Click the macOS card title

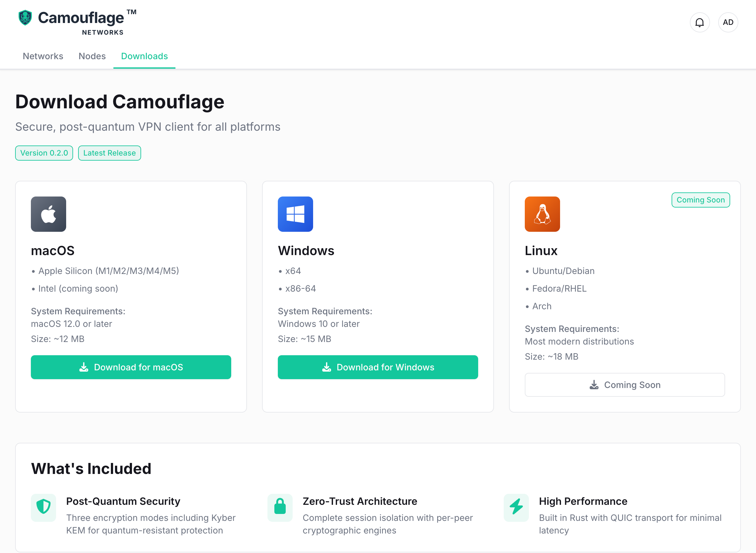[x=53, y=251]
